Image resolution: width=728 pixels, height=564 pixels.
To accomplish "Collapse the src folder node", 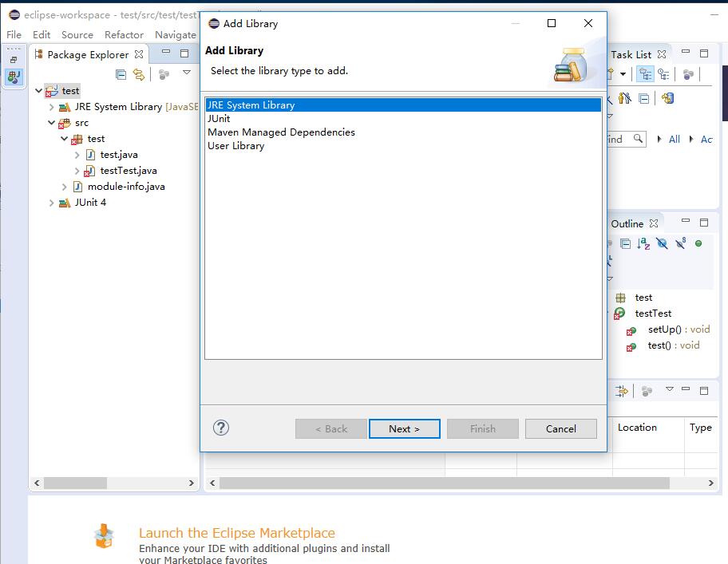I will click(52, 122).
